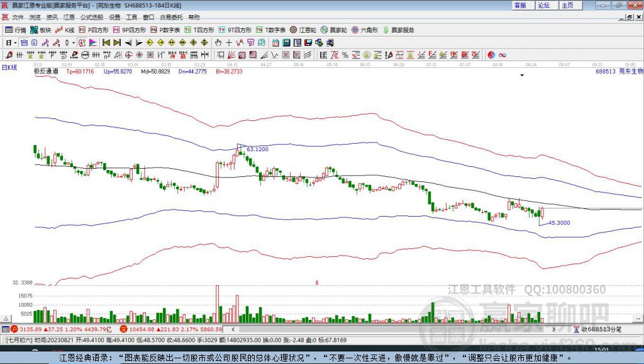The image size is (644, 364).
Task: Open the 江恩 menu
Action: [x=69, y=17]
